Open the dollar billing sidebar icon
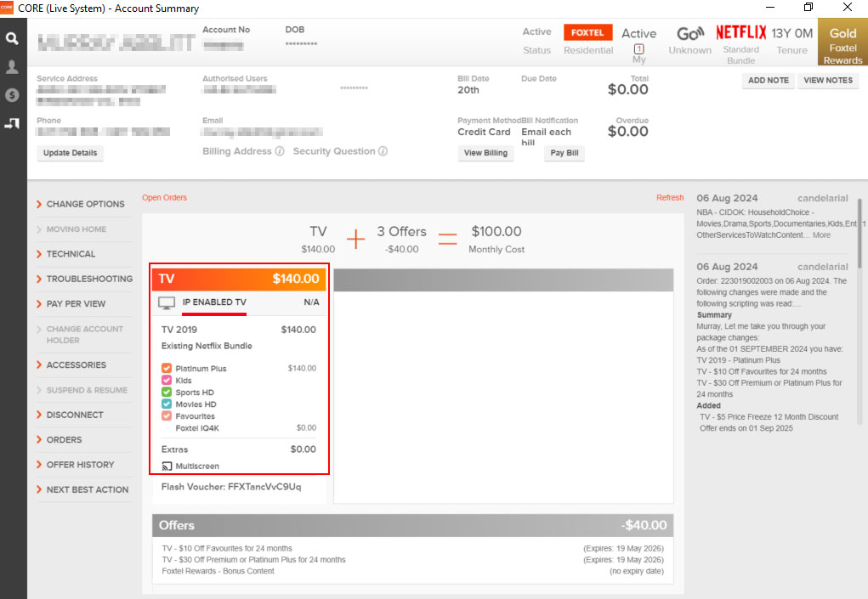 click(x=12, y=95)
